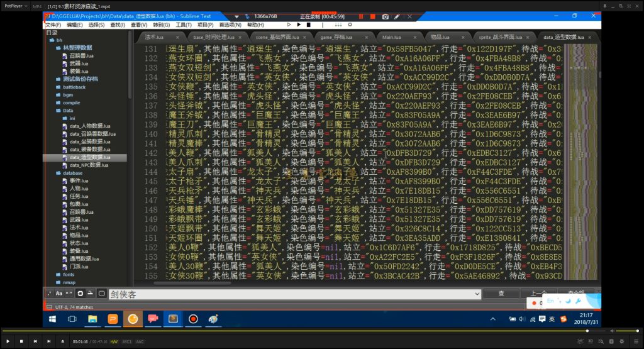Open the 查找(I) menu
Viewport: 644px width, 349px height.
(x=118, y=25)
